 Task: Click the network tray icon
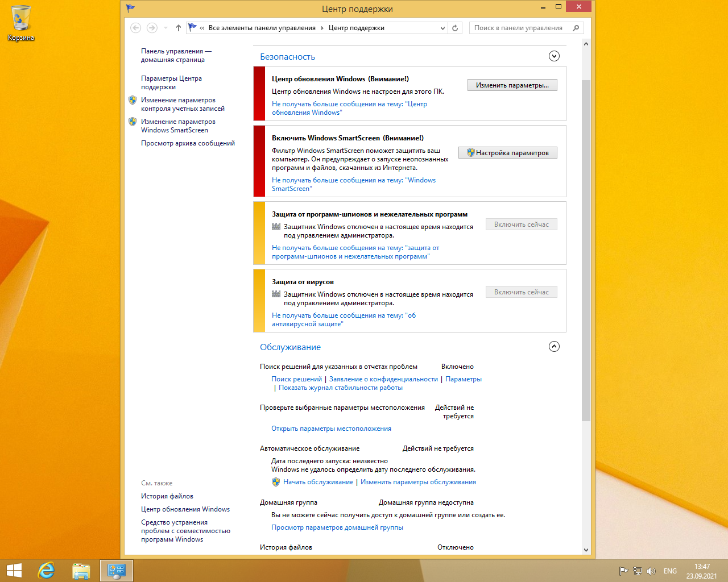(x=638, y=571)
